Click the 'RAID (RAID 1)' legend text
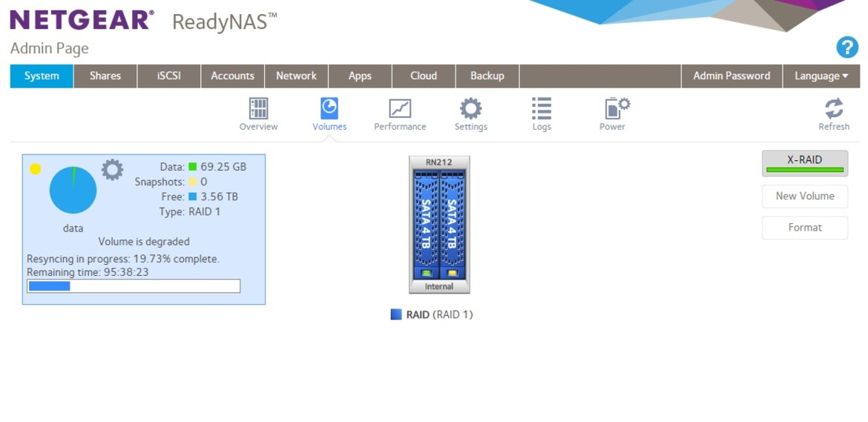Screen dimensions: 868x422 439,314
